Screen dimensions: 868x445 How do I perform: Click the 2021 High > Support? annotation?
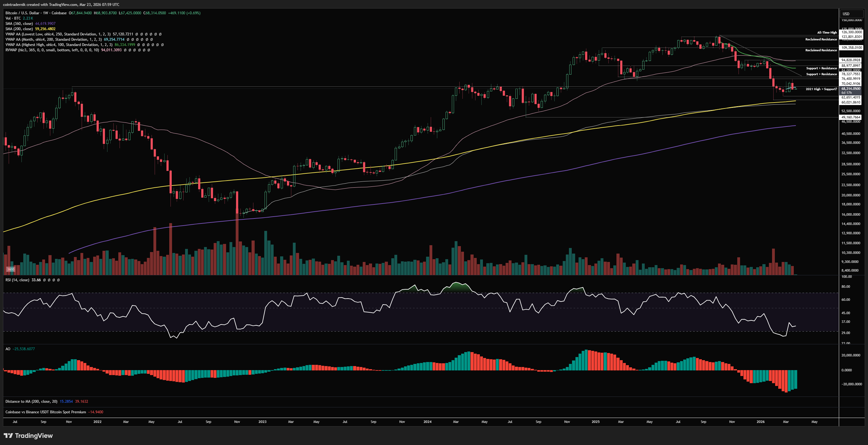821,89
